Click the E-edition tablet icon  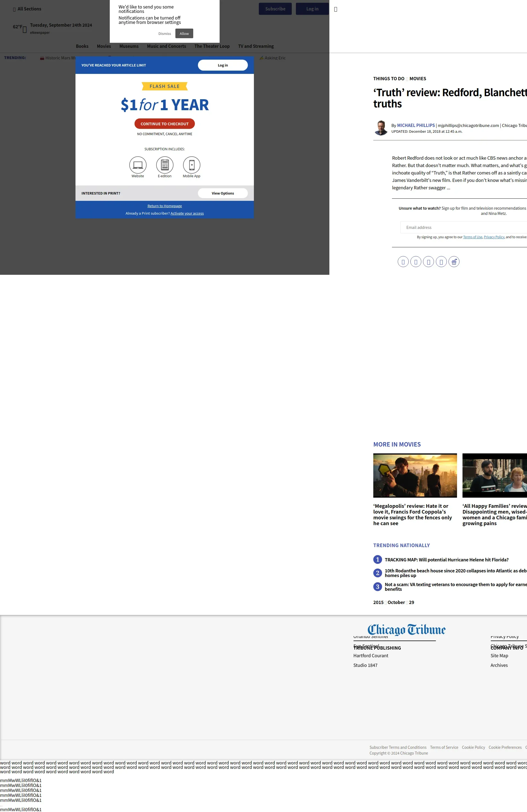click(x=165, y=165)
